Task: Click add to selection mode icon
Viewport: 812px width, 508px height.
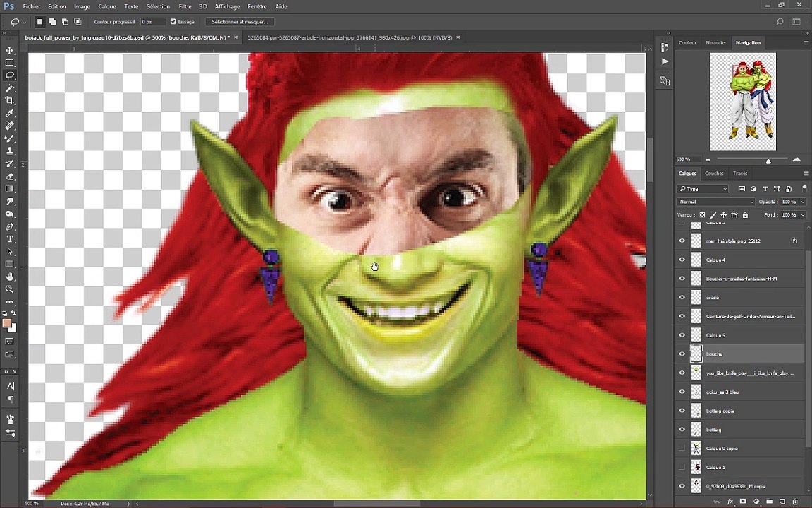Action: [x=52, y=22]
